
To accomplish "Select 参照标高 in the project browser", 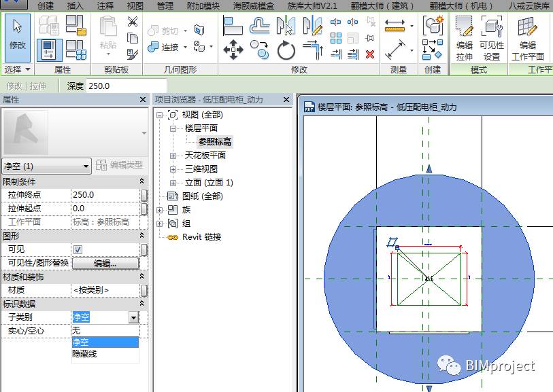I will [x=214, y=142].
